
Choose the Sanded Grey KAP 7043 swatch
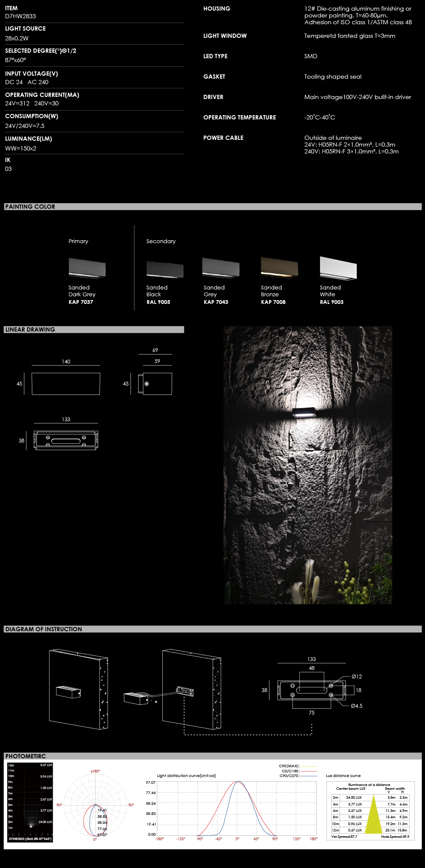coord(221,268)
